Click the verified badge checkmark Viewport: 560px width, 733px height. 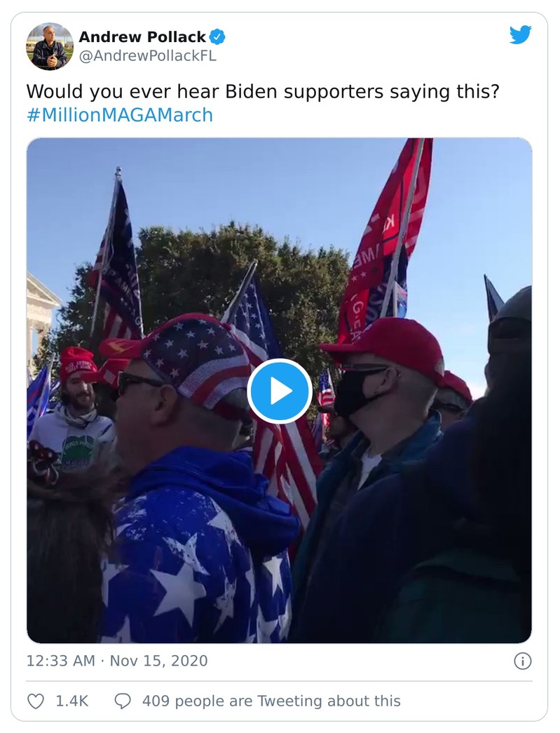coord(217,36)
